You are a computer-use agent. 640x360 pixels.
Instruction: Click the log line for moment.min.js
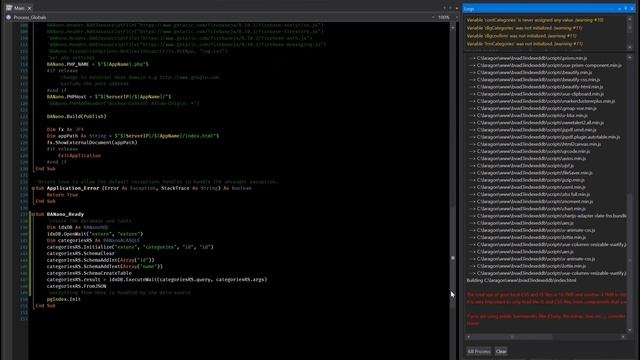click(530, 202)
